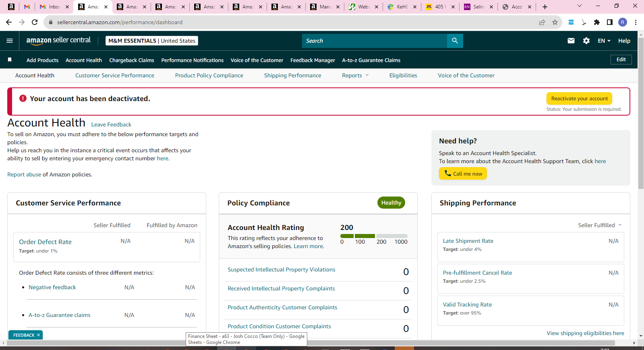Click Learn more about Account Health Rating

pos(309,246)
